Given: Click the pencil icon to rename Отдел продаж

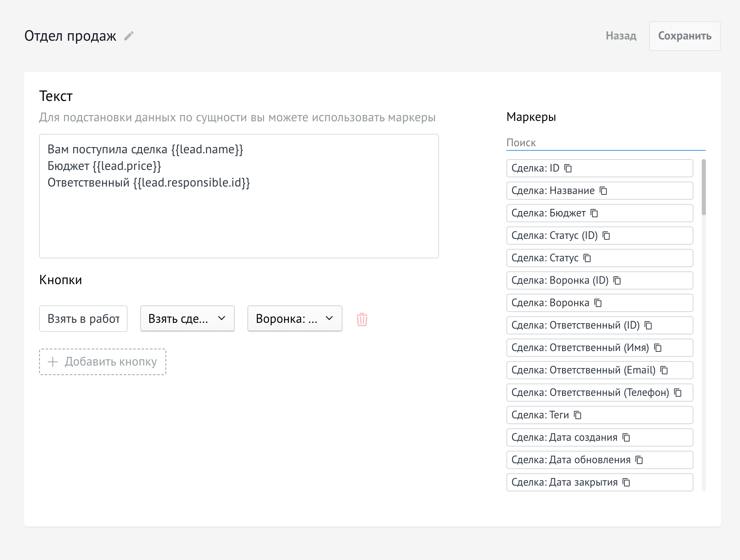Looking at the screenshot, I should tap(129, 36).
